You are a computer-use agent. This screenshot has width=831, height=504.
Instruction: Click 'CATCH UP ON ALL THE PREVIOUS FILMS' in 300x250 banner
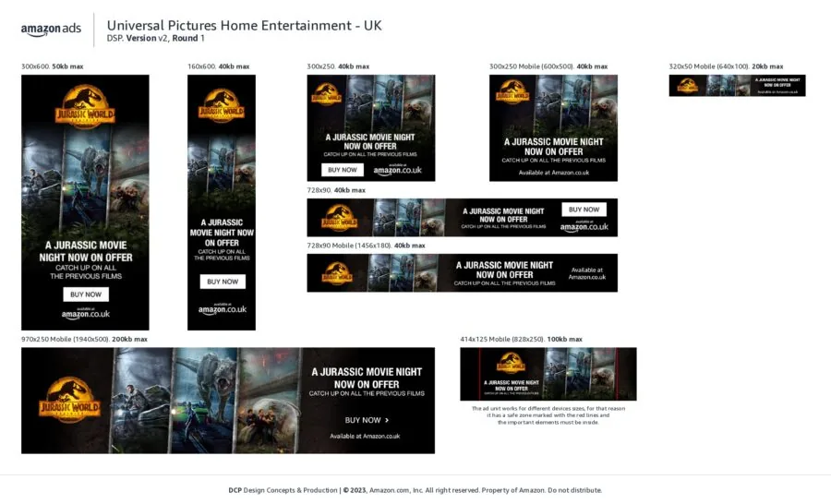click(x=370, y=154)
